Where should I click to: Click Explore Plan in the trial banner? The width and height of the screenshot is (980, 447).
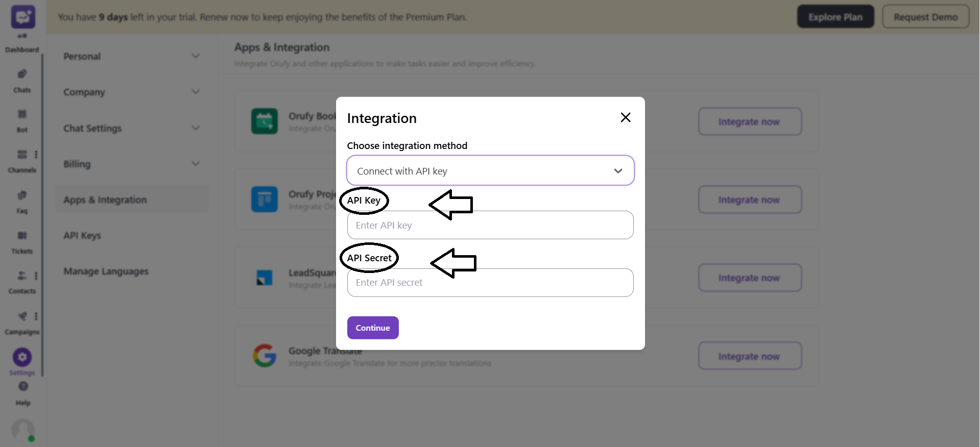[x=835, y=16]
